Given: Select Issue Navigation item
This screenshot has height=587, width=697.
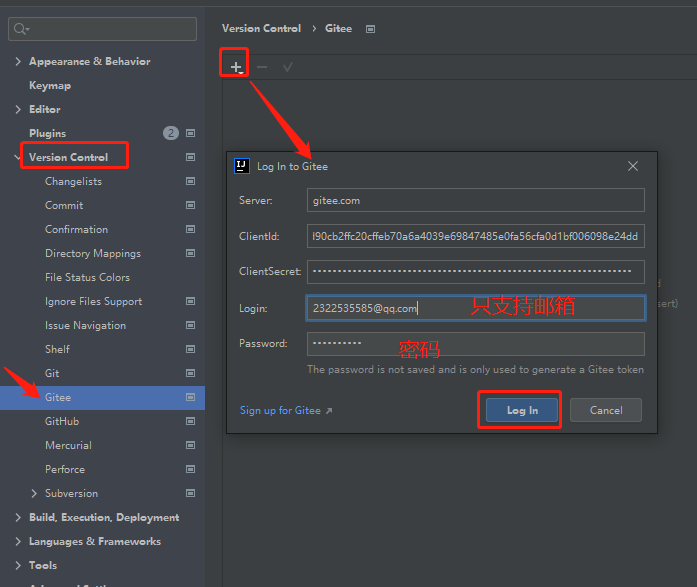Looking at the screenshot, I should pyautogui.click(x=85, y=325).
